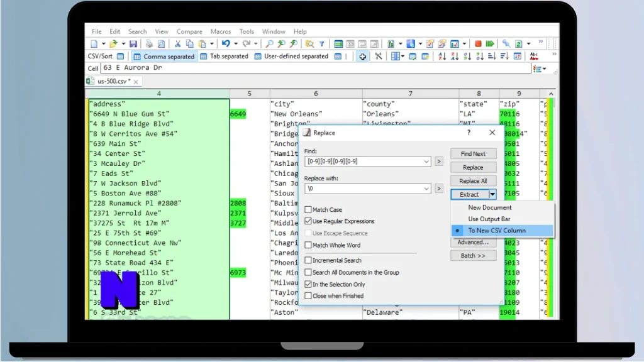Toggle Match Case checkbox
Image resolution: width=644 pixels, height=362 pixels.
308,209
